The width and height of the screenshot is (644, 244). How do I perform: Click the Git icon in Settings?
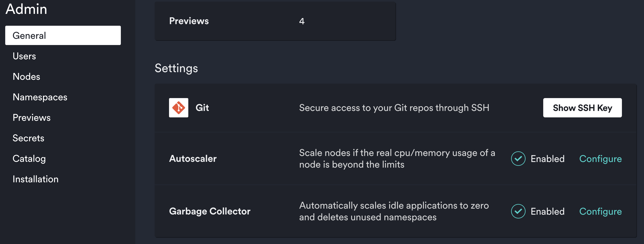[178, 108]
